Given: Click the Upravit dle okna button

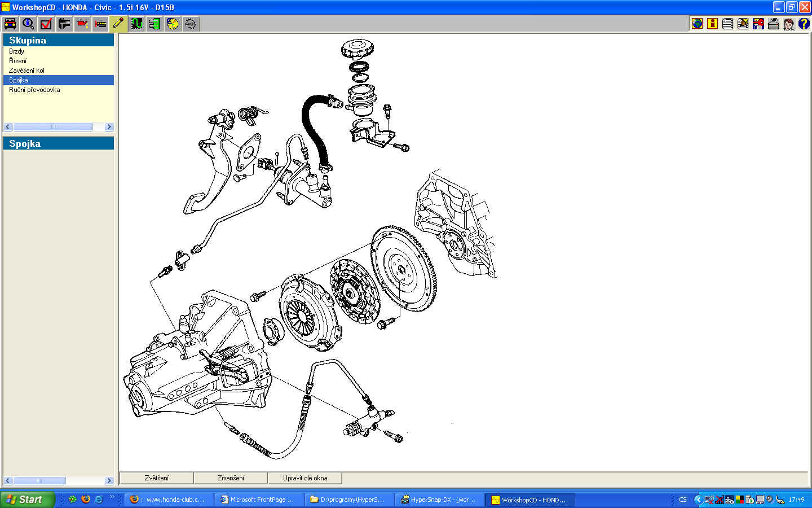Looking at the screenshot, I should (x=304, y=478).
